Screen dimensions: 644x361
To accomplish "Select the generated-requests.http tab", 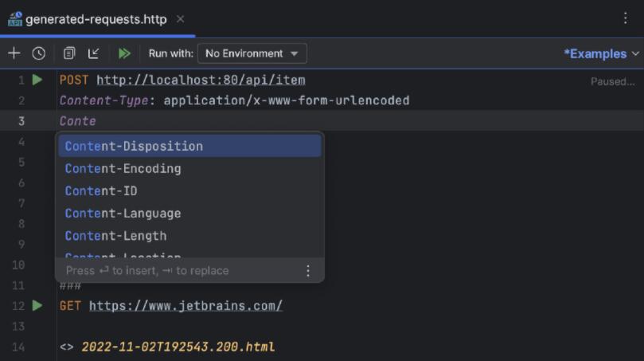I will (x=96, y=19).
